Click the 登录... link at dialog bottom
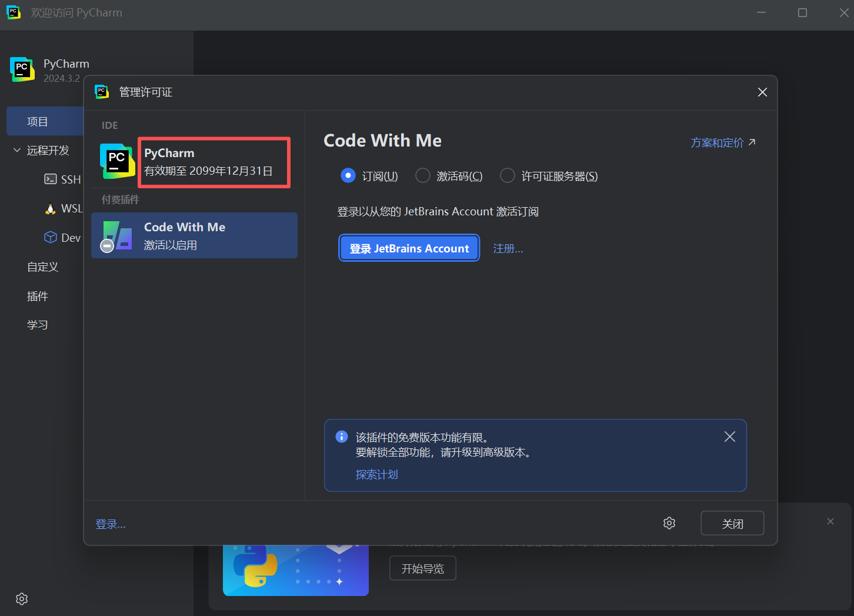The height and width of the screenshot is (616, 854). (x=111, y=524)
